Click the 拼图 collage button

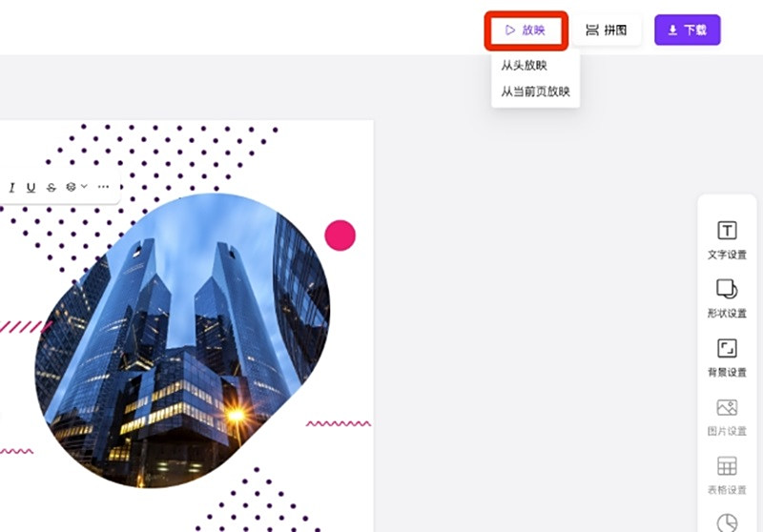click(x=607, y=31)
